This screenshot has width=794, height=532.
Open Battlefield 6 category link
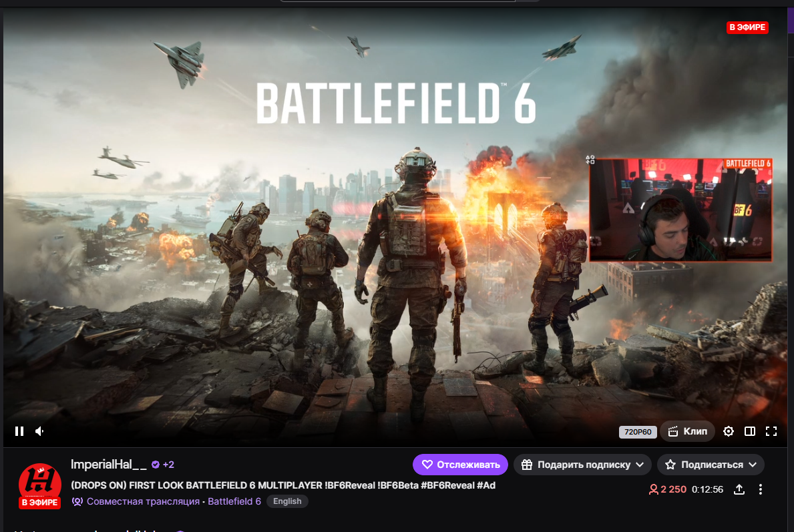click(x=234, y=502)
